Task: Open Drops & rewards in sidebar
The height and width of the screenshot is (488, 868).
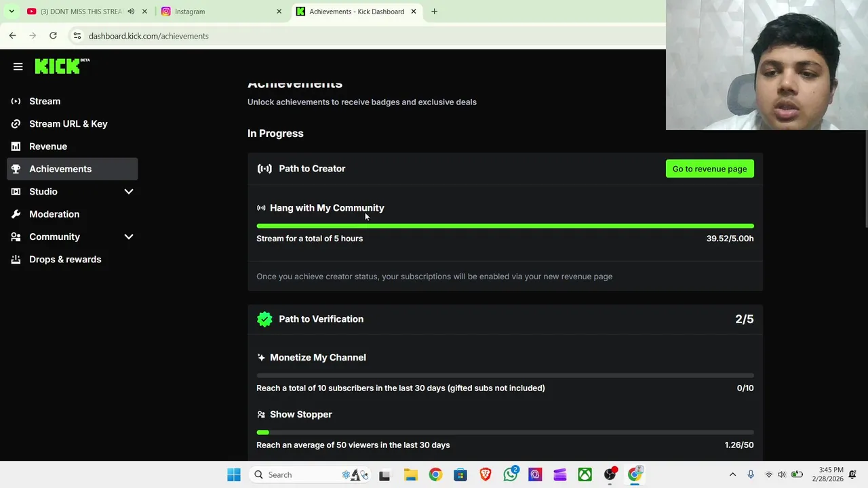Action: point(73,259)
